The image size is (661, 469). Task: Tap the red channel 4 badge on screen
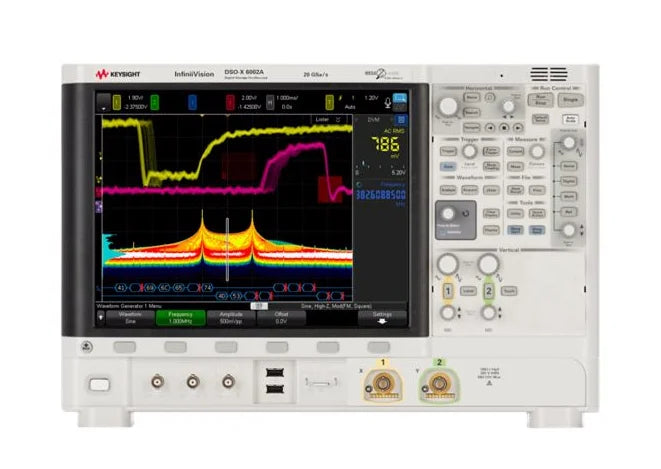pyautogui.click(x=230, y=102)
